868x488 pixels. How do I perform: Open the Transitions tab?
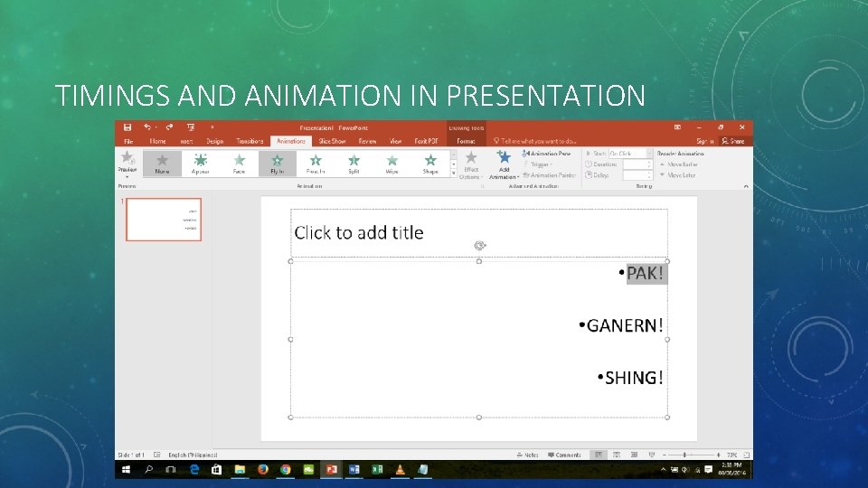tap(250, 142)
